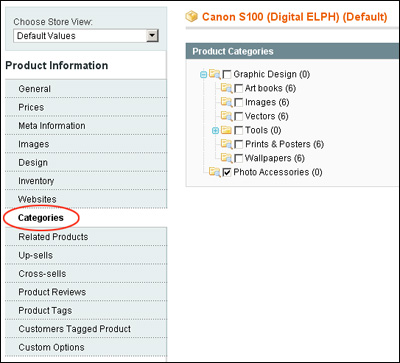Click the folder icon beside Graphic Design
The height and width of the screenshot is (363, 400).
[215, 74]
